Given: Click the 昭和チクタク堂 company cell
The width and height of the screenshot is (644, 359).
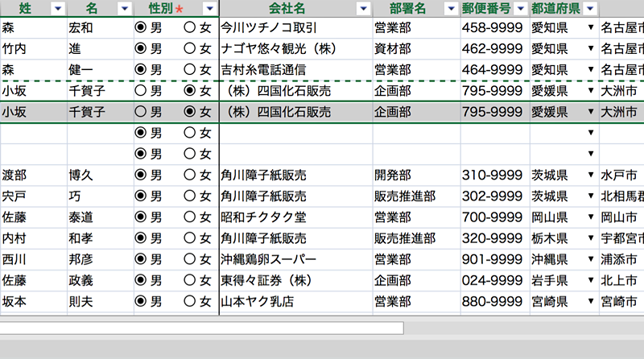Looking at the screenshot, I should pos(295,217).
